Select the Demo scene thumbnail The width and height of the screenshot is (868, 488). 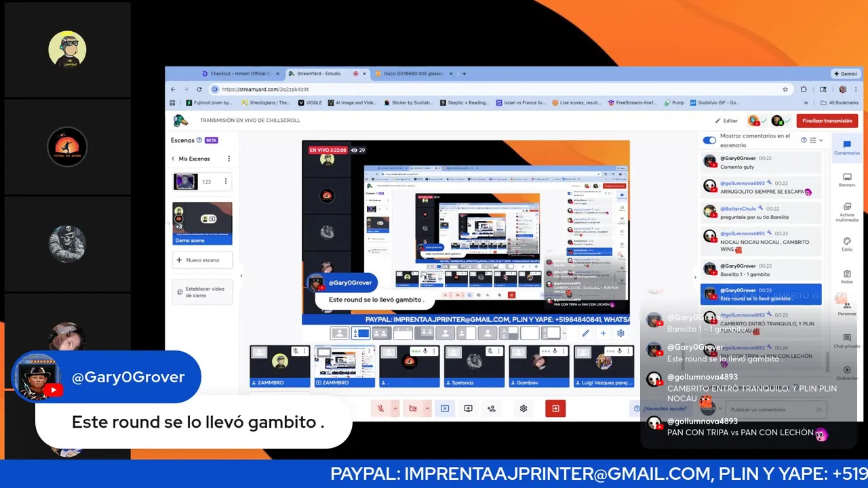coord(202,223)
